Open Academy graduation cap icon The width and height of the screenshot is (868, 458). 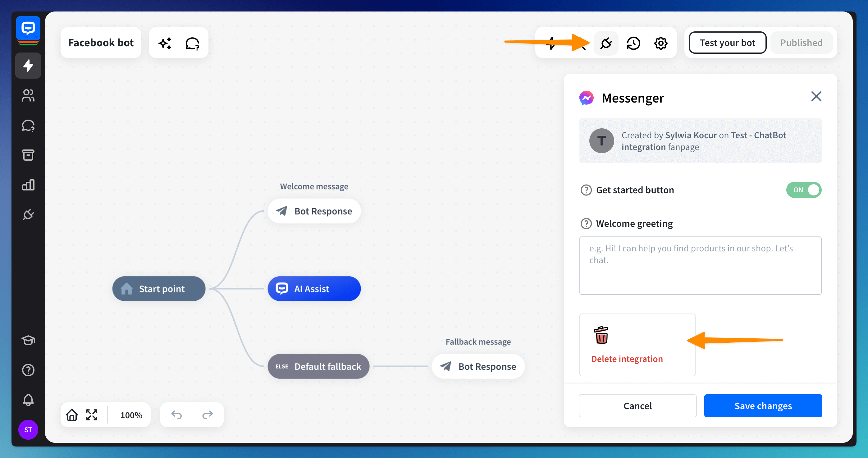28,340
